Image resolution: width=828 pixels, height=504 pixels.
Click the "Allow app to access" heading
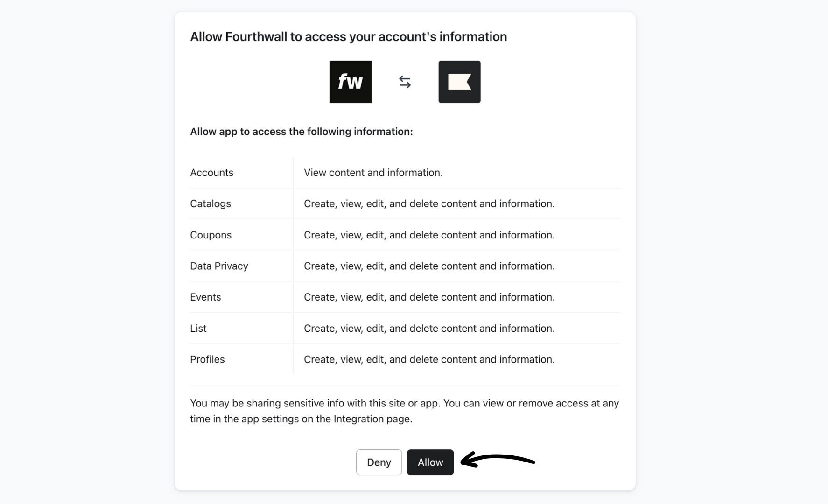click(301, 132)
